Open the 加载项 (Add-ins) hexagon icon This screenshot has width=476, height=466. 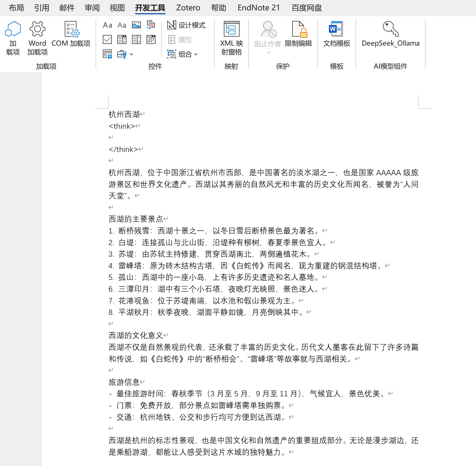tap(13, 38)
